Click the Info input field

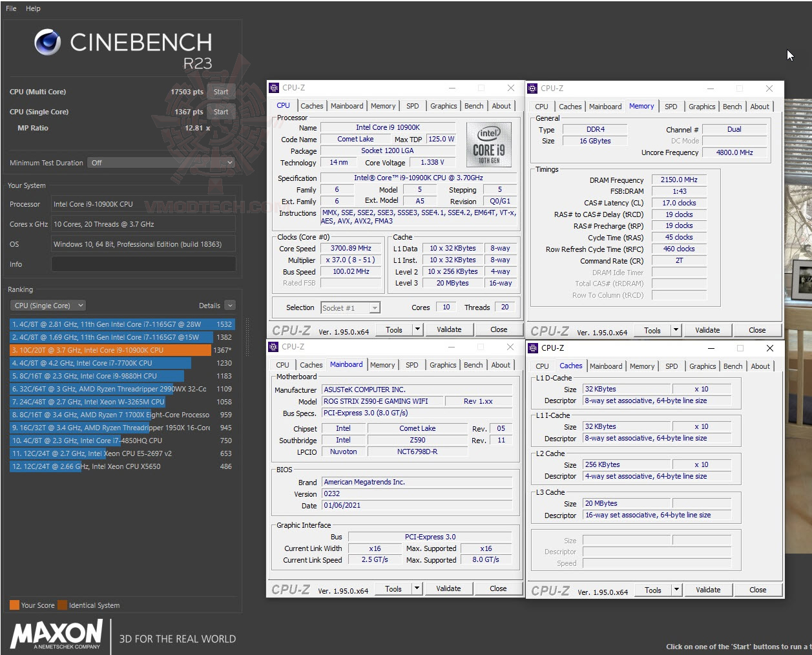tap(143, 264)
